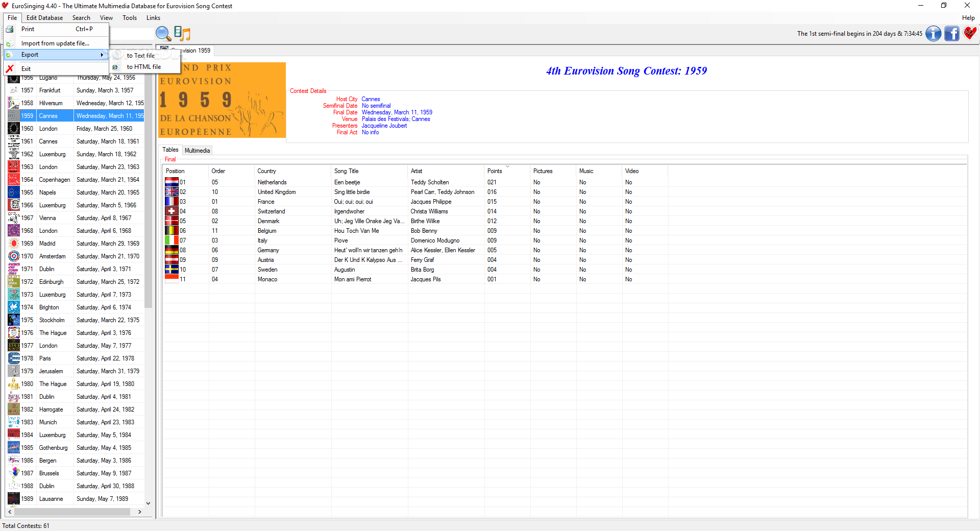This screenshot has width=980, height=531.
Task: Sort by the Points column header
Action: (x=507, y=171)
